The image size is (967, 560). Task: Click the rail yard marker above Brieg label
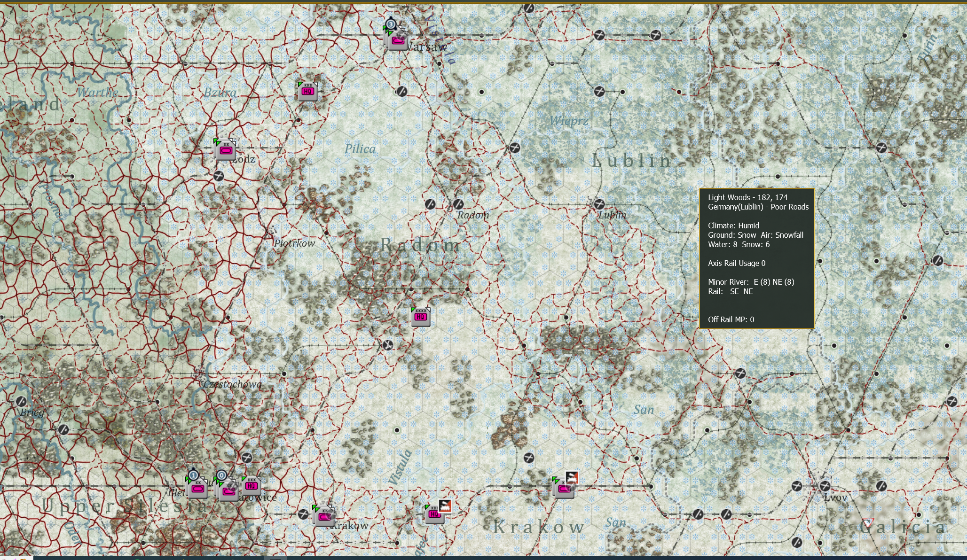[x=21, y=401]
